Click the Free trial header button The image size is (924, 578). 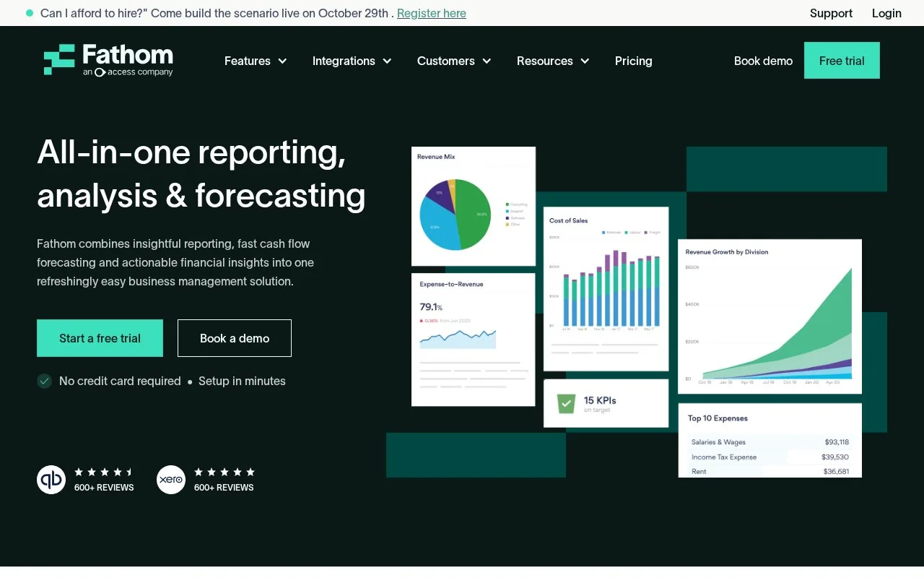tap(842, 60)
